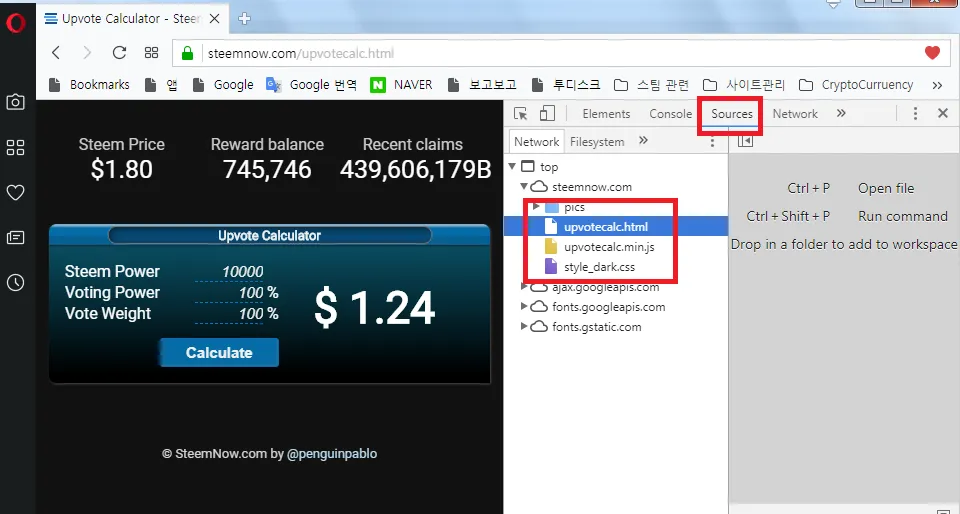Open Google 번역 bookmark

point(312,84)
